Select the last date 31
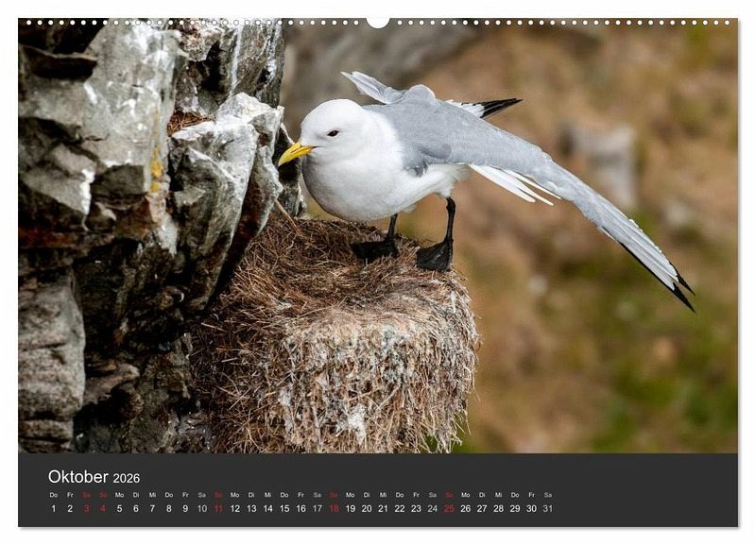Viewport: 756px width, 545px height. pyautogui.click(x=547, y=508)
